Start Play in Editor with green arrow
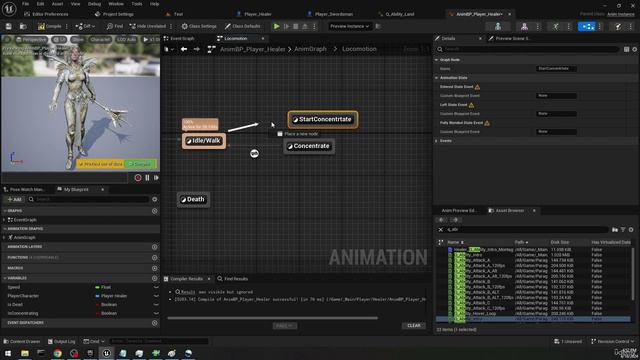Screen dimensions: 640x360 276,26
